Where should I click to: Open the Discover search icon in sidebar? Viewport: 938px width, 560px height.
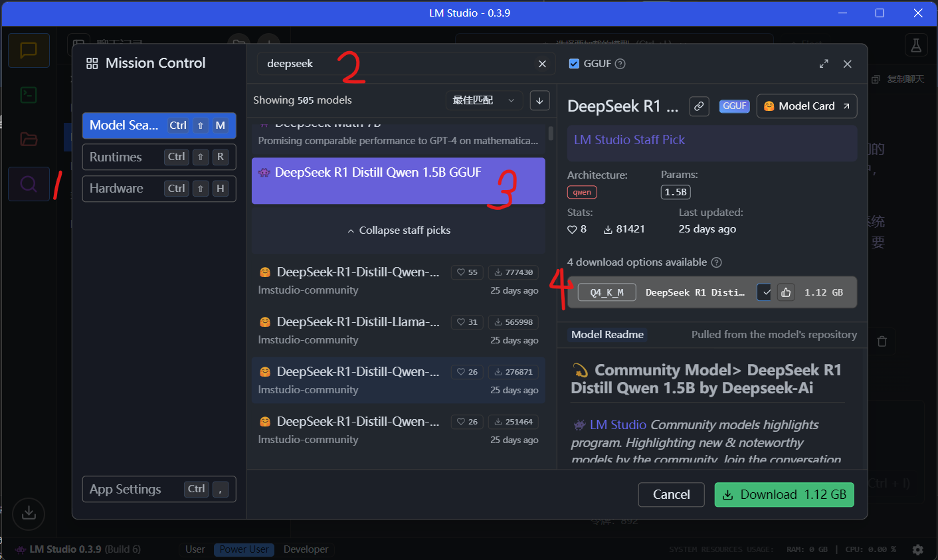tap(29, 184)
